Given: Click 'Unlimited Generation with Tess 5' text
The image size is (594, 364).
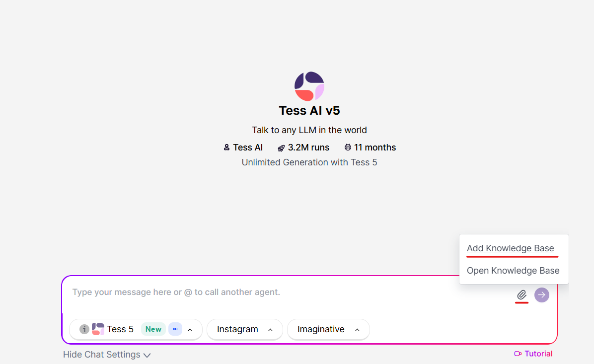Looking at the screenshot, I should pyautogui.click(x=309, y=162).
